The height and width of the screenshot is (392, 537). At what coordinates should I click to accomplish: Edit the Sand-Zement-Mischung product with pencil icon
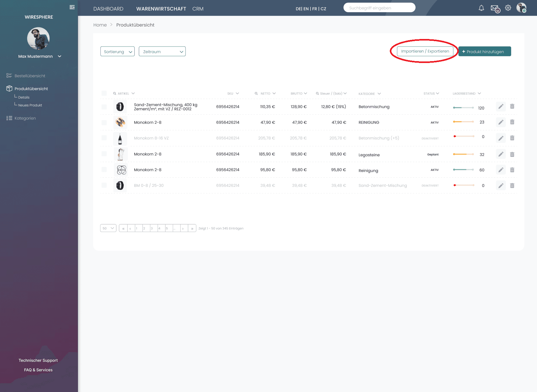501,107
